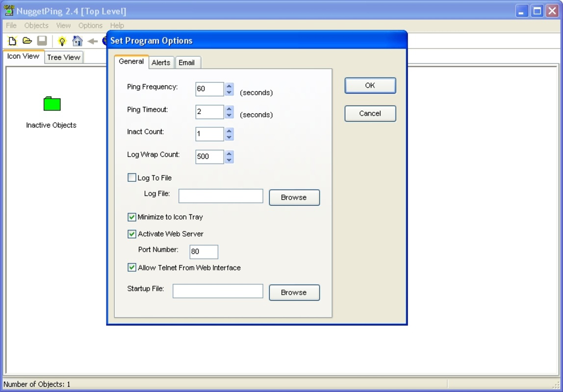Image resolution: width=563 pixels, height=392 pixels.
Task: Click the New file toolbar icon
Action: coord(12,41)
